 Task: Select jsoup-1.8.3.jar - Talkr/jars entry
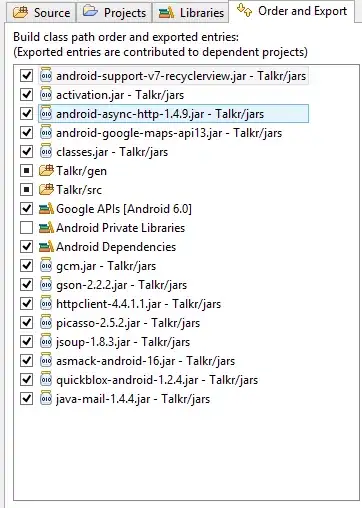click(x=123, y=342)
